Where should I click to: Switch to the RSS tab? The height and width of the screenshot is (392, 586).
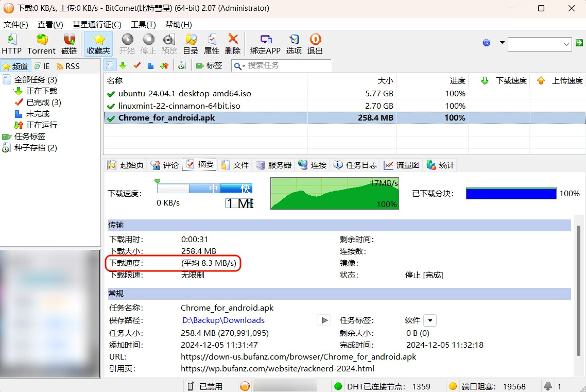coord(68,66)
